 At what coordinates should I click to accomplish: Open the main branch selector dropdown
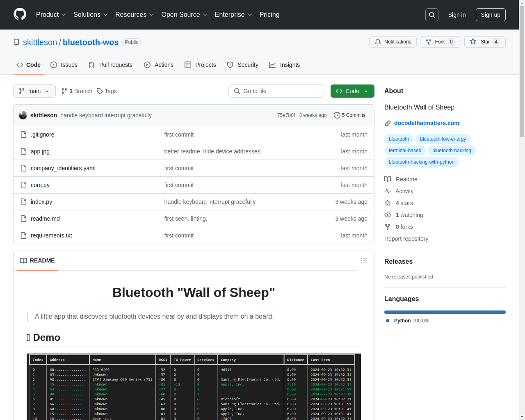(x=34, y=91)
